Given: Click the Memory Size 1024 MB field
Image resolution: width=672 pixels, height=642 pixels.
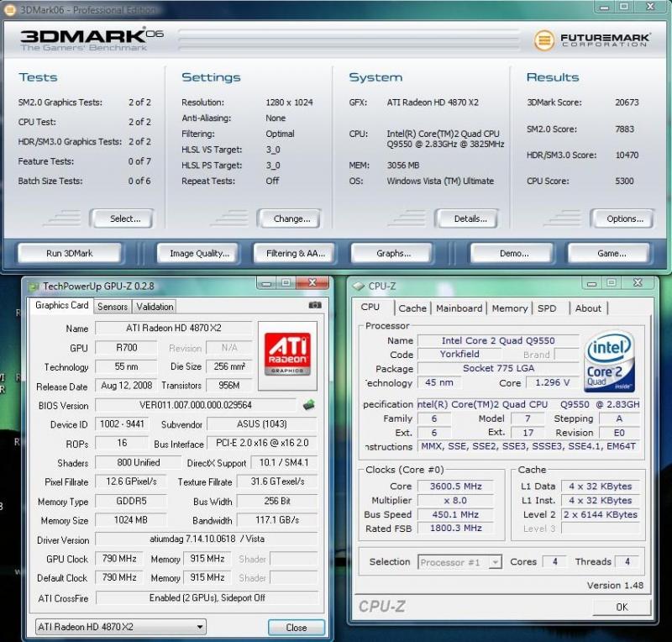Looking at the screenshot, I should click(x=131, y=520).
